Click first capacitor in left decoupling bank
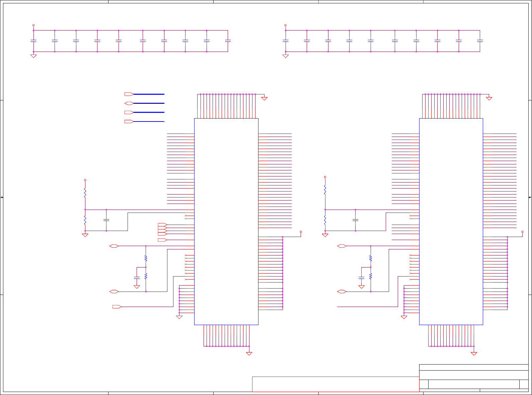The height and width of the screenshot is (395, 532). 33,41
